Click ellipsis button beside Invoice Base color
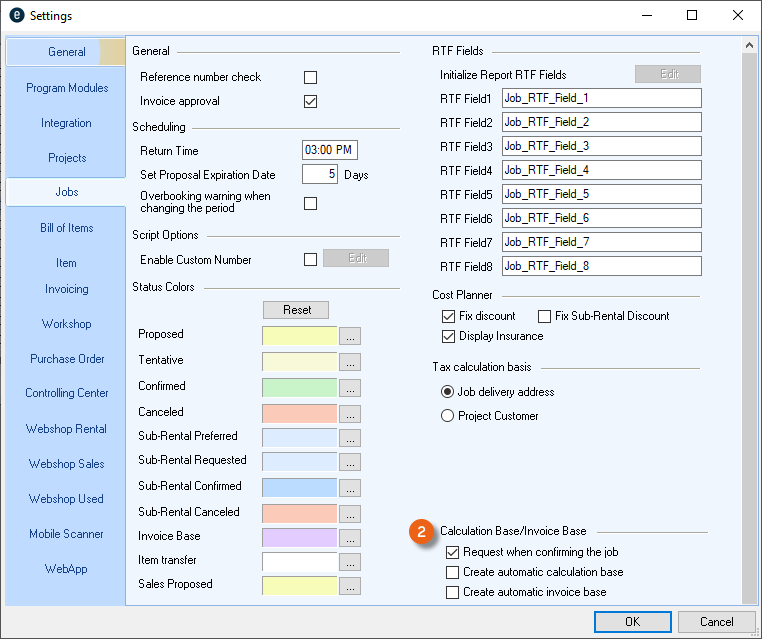762x639 pixels. coord(350,538)
